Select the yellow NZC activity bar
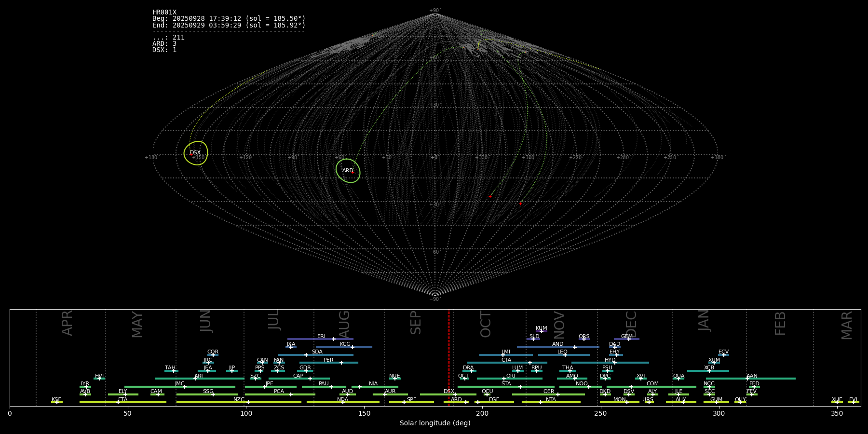Screen dimensions: 868x434 point(239,402)
